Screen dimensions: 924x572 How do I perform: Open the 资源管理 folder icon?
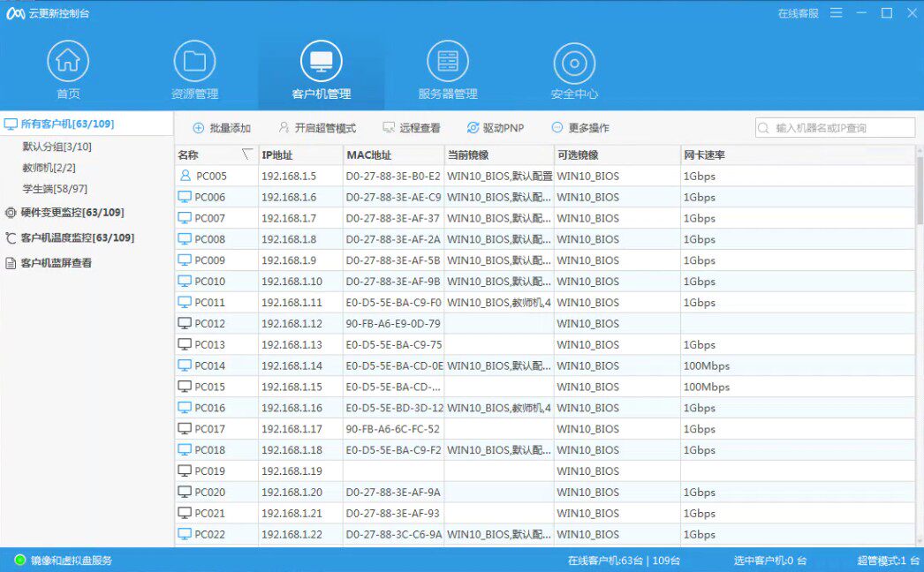click(194, 61)
